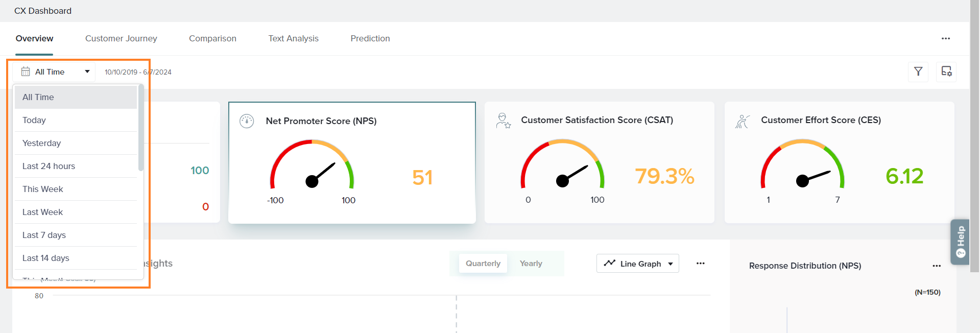Screen dimensions: 980x333
Task: Open the Line Graph chart type dropdown
Action: (637, 264)
